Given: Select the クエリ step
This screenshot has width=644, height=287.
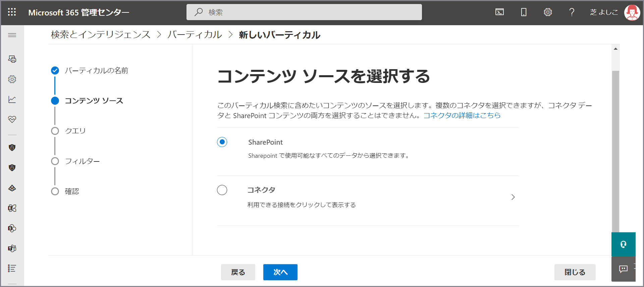Looking at the screenshot, I should [x=75, y=131].
